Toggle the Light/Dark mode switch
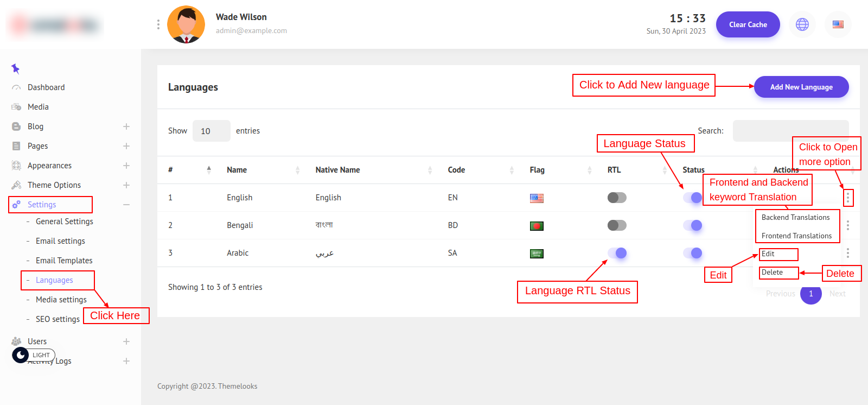This screenshot has height=405, width=868. 21,355
